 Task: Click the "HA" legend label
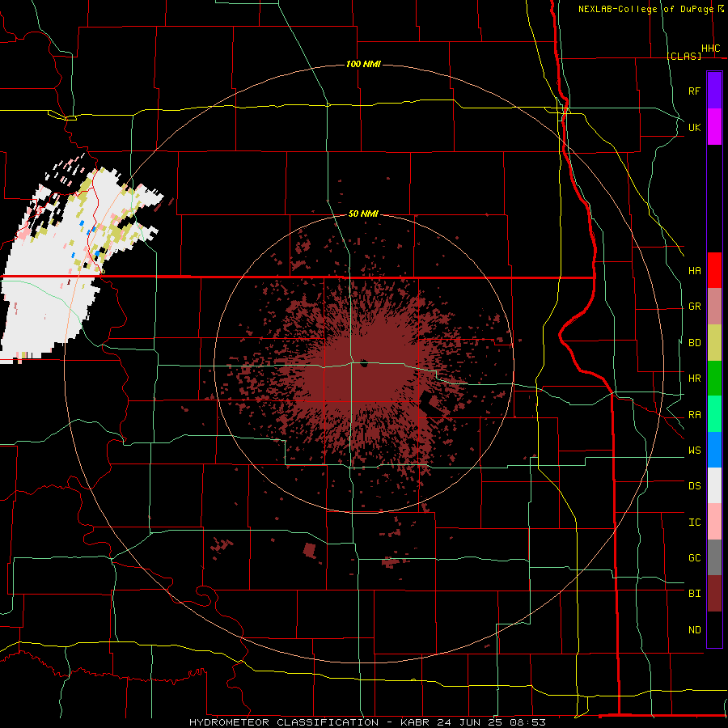(694, 270)
